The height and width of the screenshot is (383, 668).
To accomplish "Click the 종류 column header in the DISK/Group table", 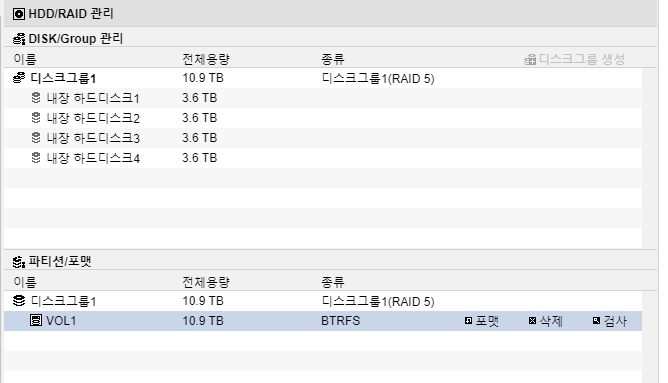I will (x=333, y=59).
